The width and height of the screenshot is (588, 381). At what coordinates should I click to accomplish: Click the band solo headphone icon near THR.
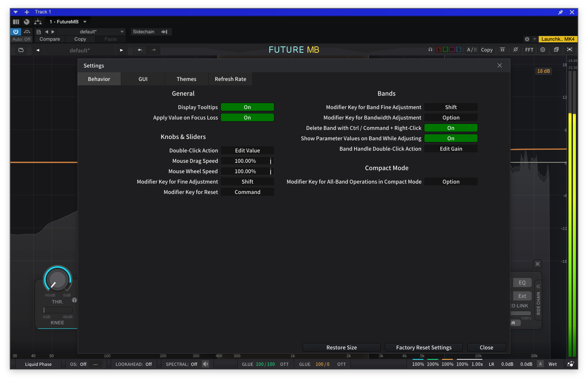coord(74,300)
